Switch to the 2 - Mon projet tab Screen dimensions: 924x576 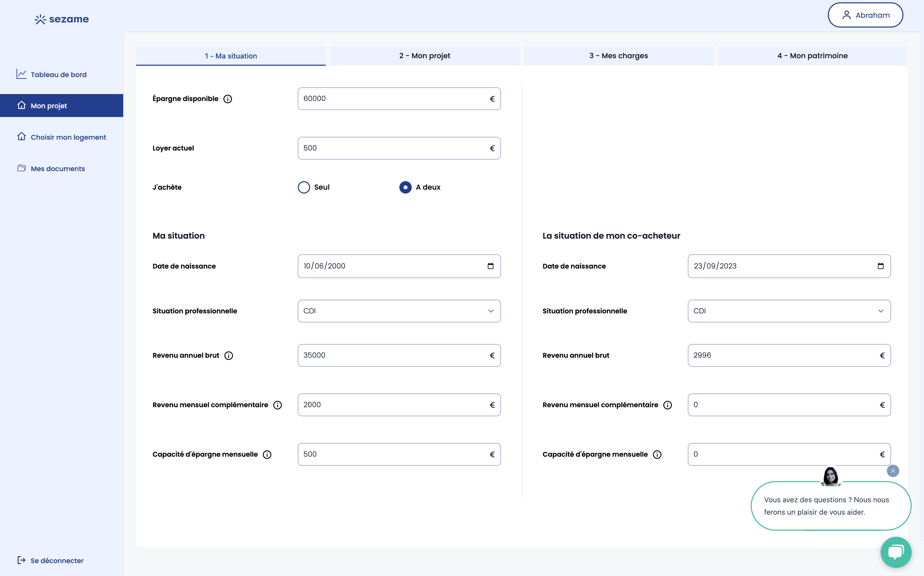424,56
